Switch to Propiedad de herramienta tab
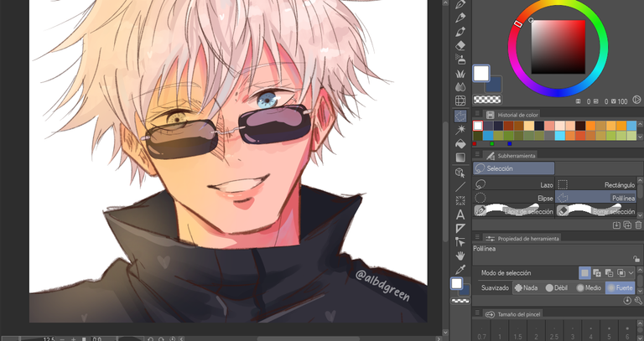644x341 pixels. (x=522, y=239)
